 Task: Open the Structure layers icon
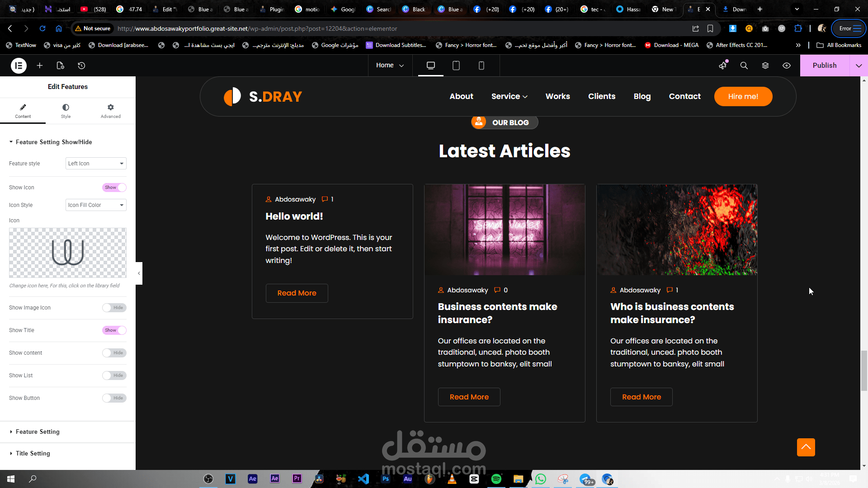point(765,66)
